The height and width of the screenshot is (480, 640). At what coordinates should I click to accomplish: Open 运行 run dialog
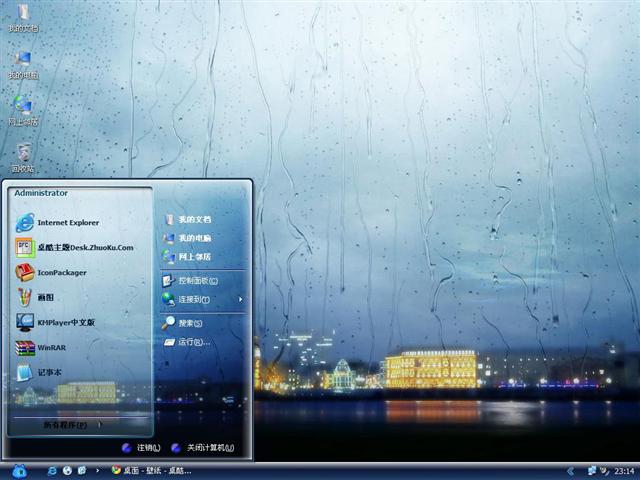187,342
